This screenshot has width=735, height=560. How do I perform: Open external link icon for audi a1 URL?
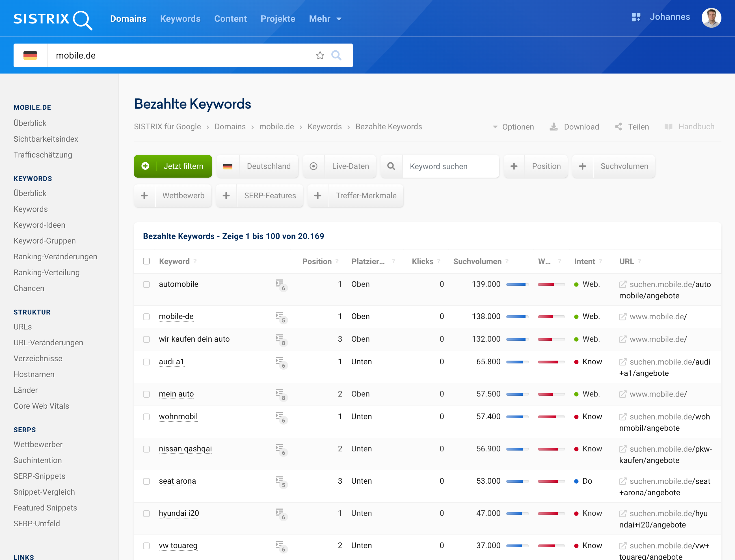click(x=622, y=362)
